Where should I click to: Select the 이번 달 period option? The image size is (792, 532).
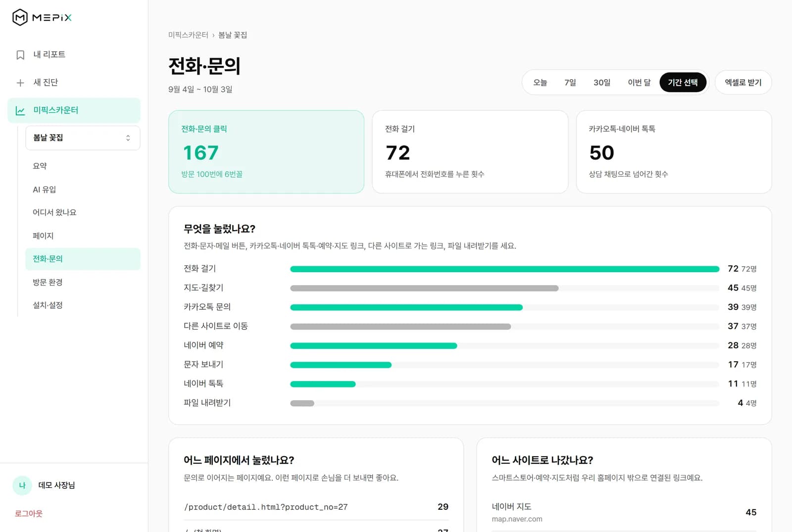tap(639, 82)
